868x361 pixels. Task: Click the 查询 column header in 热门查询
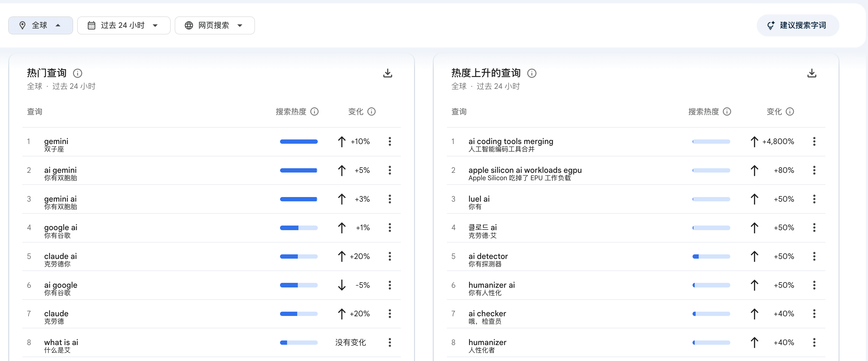pos(35,112)
